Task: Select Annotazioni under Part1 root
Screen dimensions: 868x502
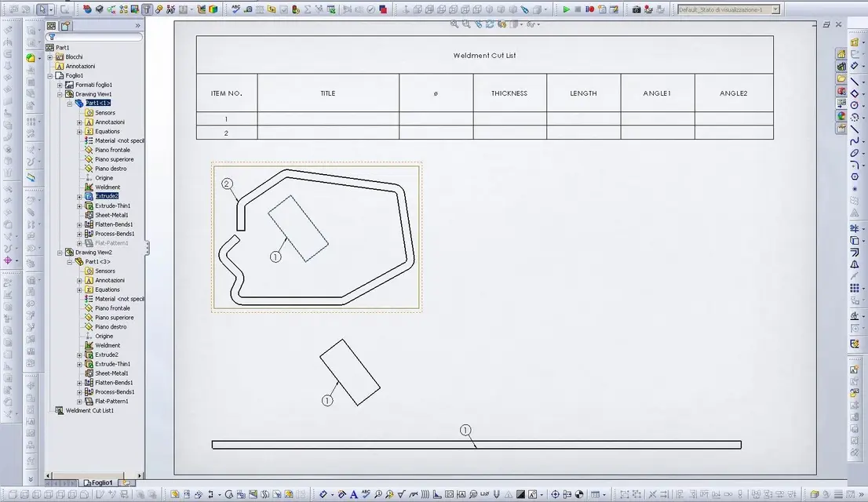Action: tap(80, 66)
